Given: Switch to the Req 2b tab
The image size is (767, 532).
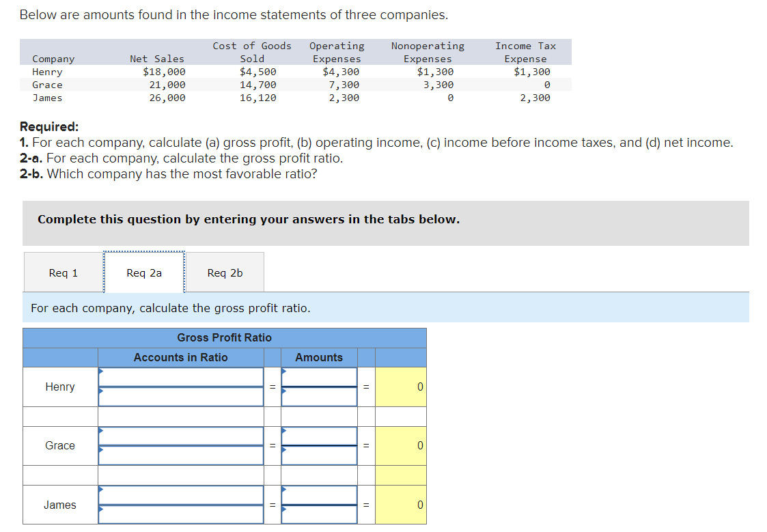Looking at the screenshot, I should 225,272.
